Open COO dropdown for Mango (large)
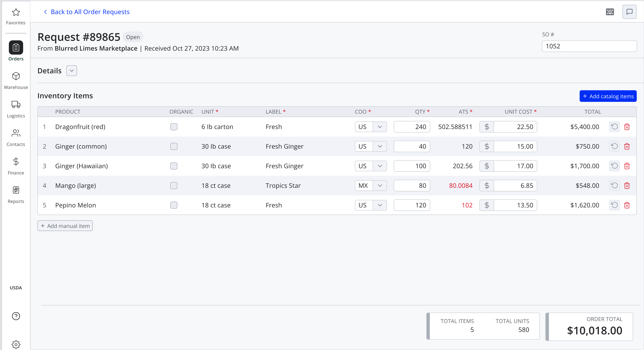 [x=380, y=186]
